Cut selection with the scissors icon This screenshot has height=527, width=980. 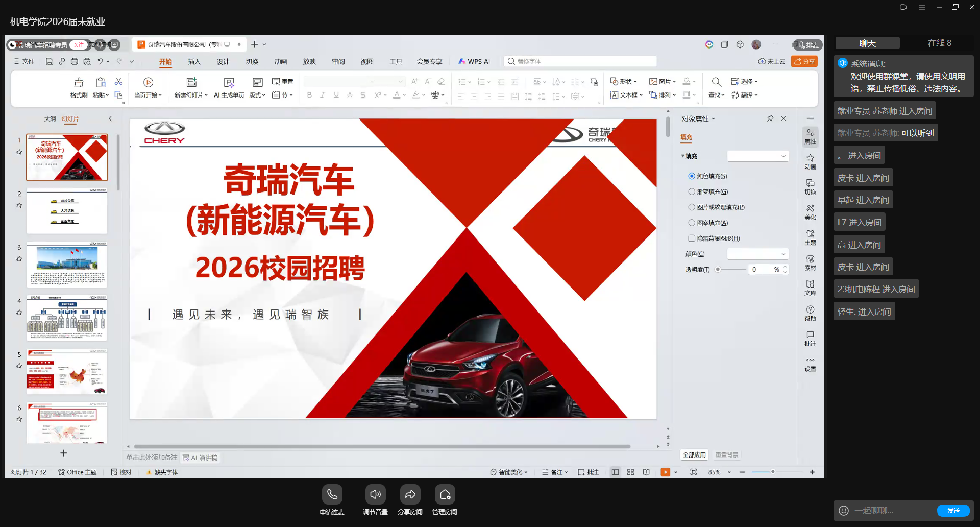tap(118, 82)
